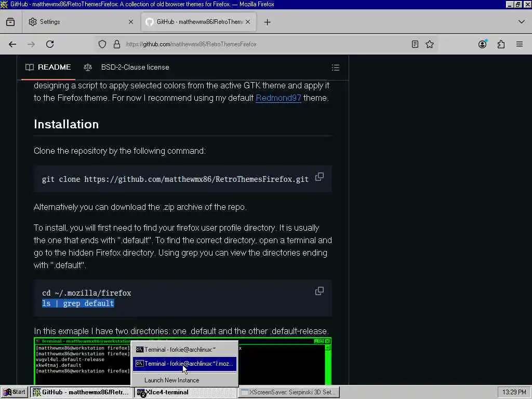
Task: Minimize the Firefox window
Action: 510,4
